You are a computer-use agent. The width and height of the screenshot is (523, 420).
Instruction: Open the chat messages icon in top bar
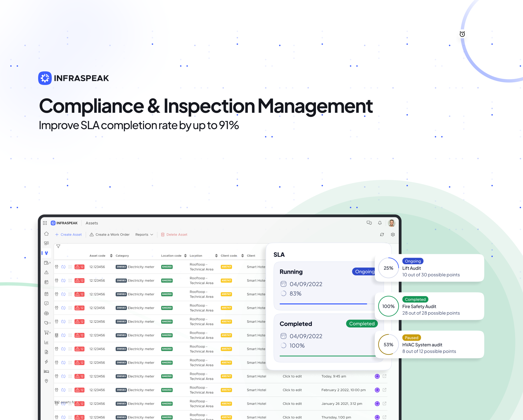point(369,223)
